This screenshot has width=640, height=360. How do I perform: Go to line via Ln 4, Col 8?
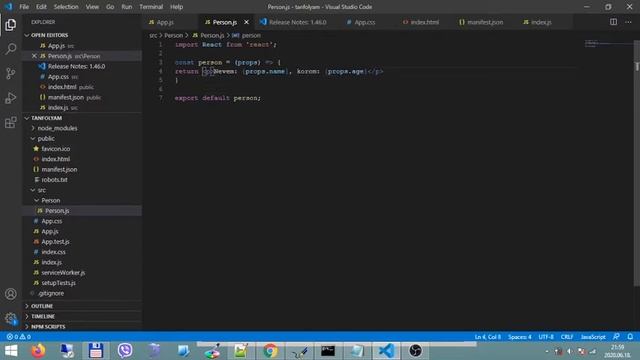coord(487,337)
